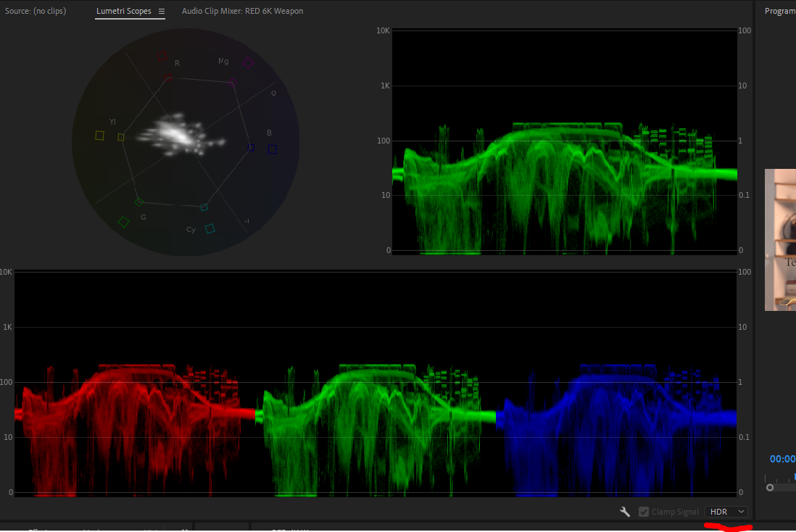Click the Program panel label
Screen dimensions: 796x532
[781, 10]
